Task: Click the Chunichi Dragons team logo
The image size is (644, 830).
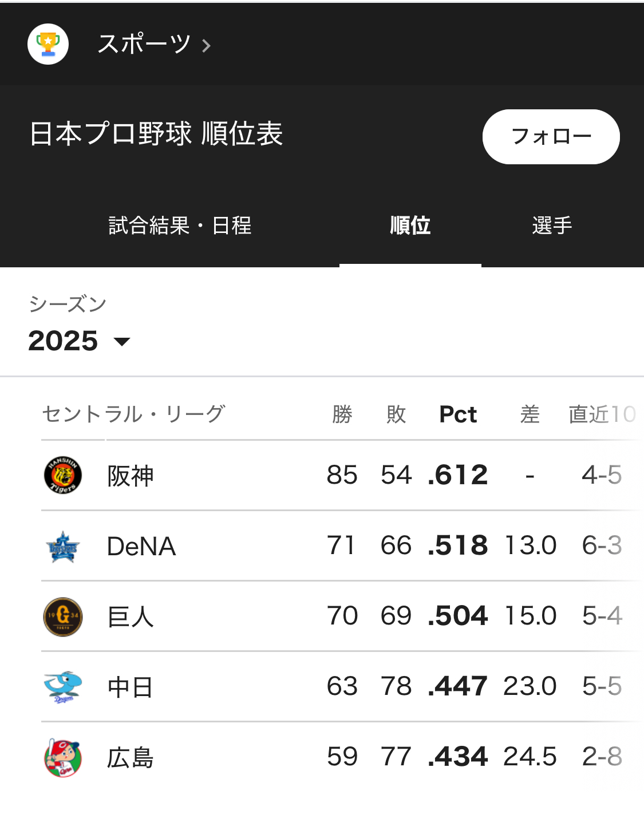Action: pos(63,686)
